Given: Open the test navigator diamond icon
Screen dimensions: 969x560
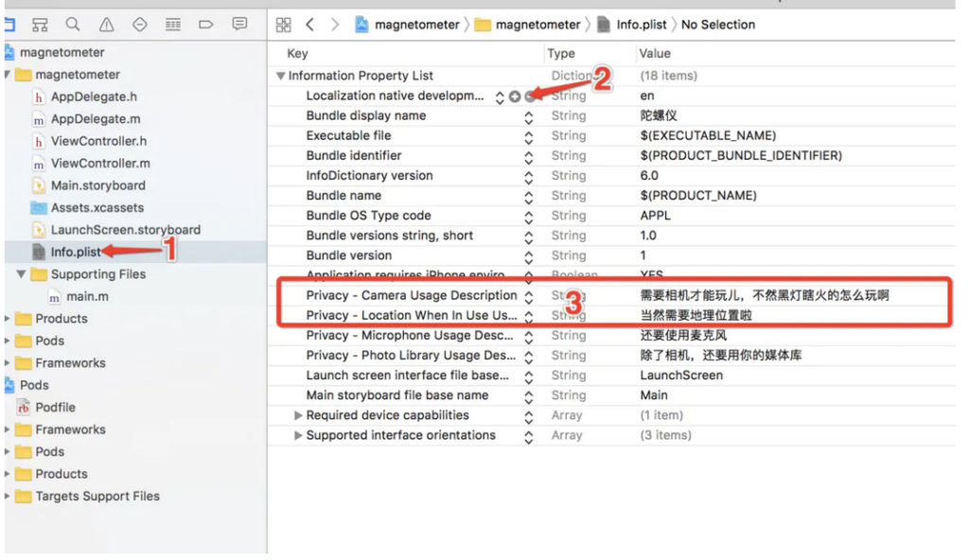Looking at the screenshot, I should (x=140, y=25).
